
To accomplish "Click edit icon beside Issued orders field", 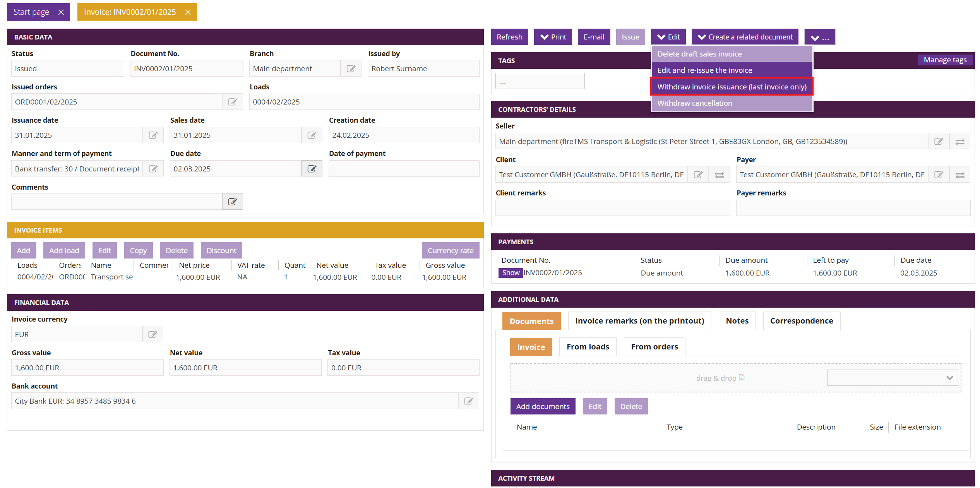I will 232,102.
